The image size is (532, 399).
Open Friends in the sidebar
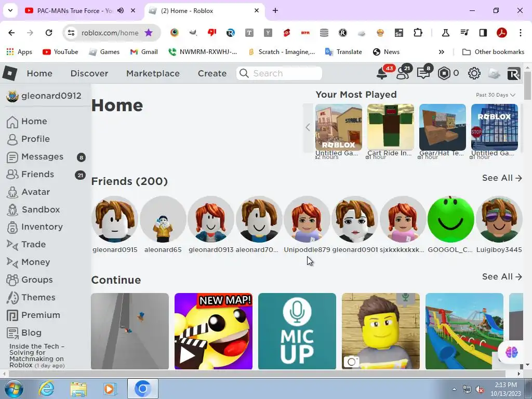(37, 174)
